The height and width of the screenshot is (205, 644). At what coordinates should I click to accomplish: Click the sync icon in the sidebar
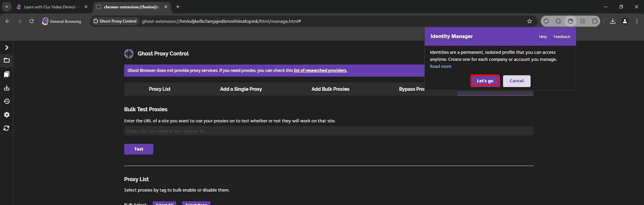tap(6, 128)
